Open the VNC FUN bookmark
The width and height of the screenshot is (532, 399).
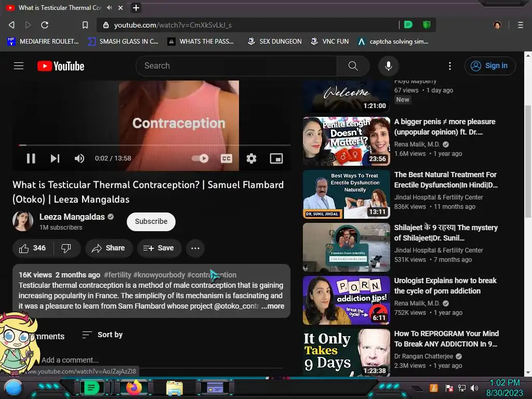click(329, 42)
